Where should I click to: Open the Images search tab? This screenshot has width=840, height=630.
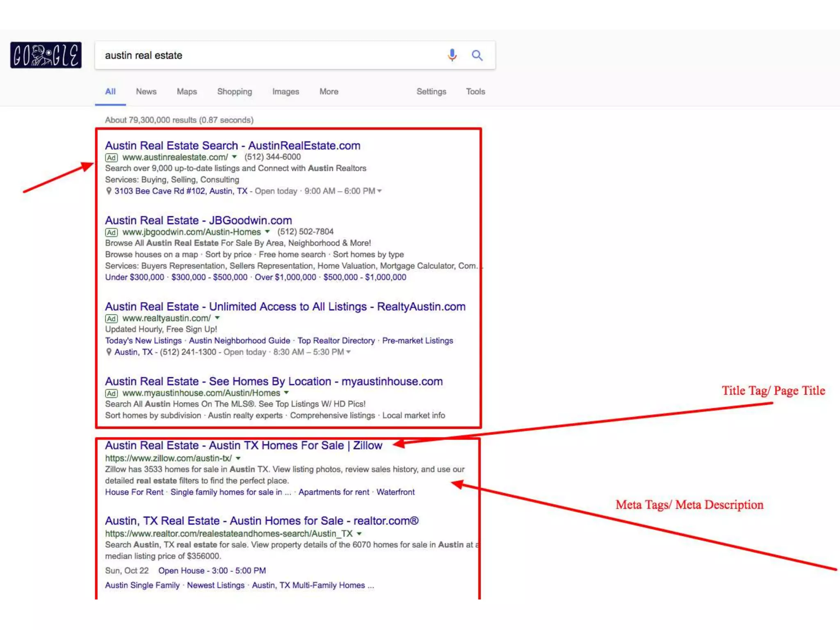(x=285, y=91)
